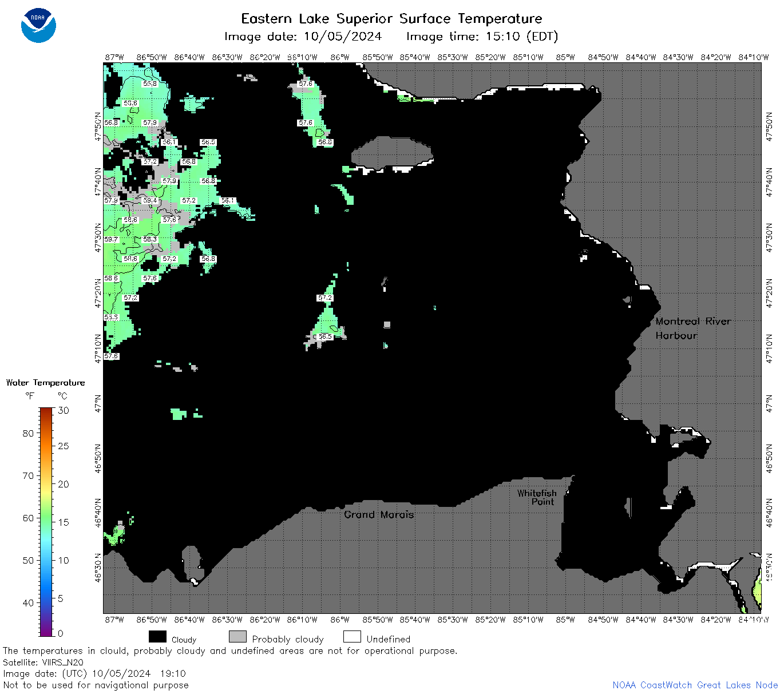The height and width of the screenshot is (694, 784).
Task: Click the 87°W longitude label on top axis
Action: point(114,57)
